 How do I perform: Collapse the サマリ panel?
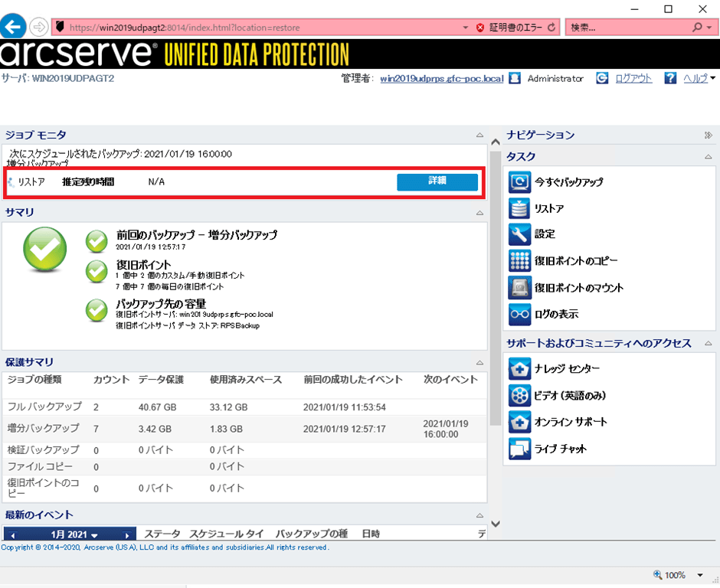479,213
